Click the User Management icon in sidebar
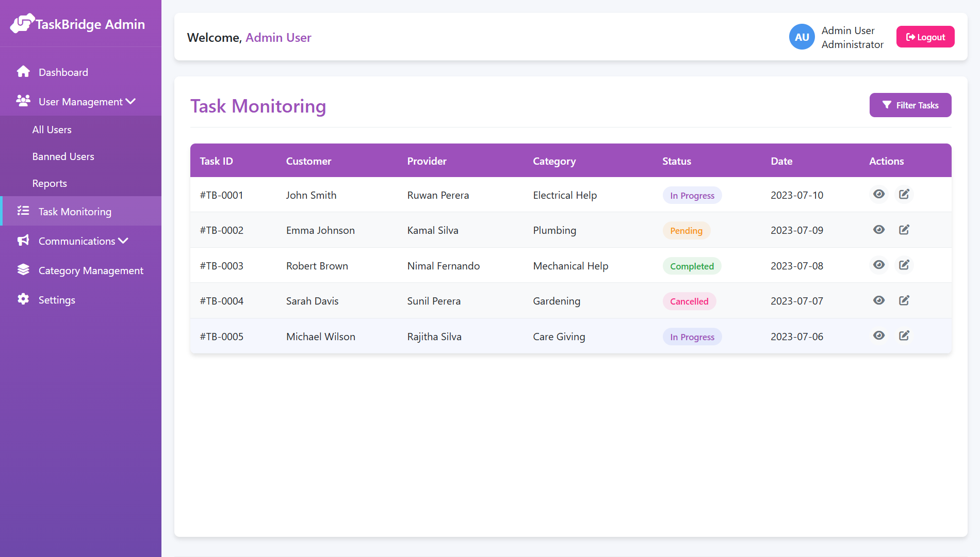Viewport: 980px width, 557px height. 24,101
